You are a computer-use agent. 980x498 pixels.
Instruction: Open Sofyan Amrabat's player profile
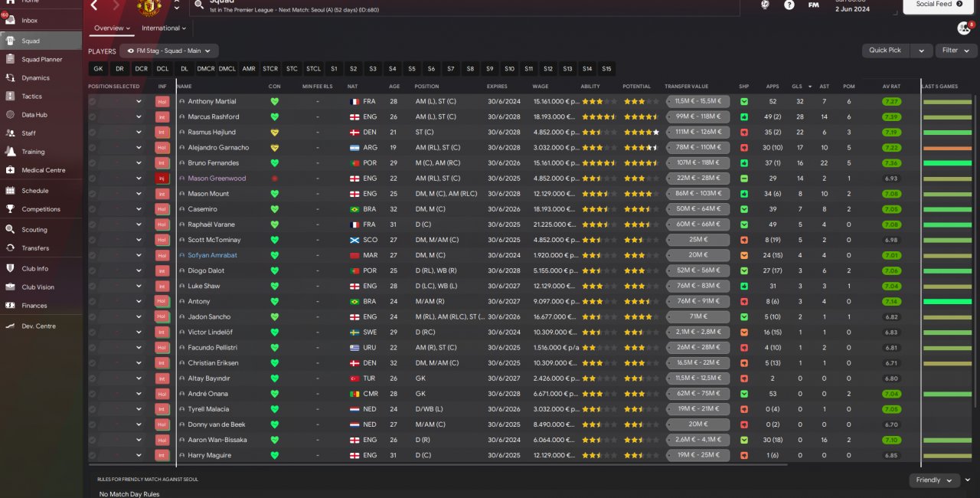coord(212,255)
